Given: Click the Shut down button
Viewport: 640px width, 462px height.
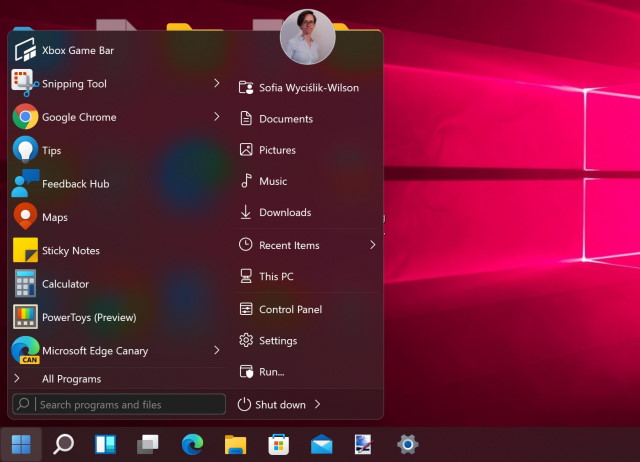Looking at the screenshot, I should [272, 405].
